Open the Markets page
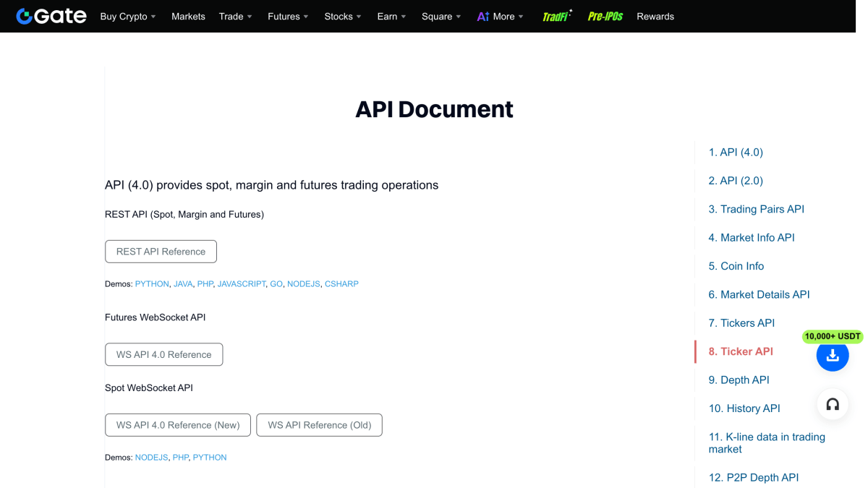The image size is (868, 488). click(x=188, y=17)
